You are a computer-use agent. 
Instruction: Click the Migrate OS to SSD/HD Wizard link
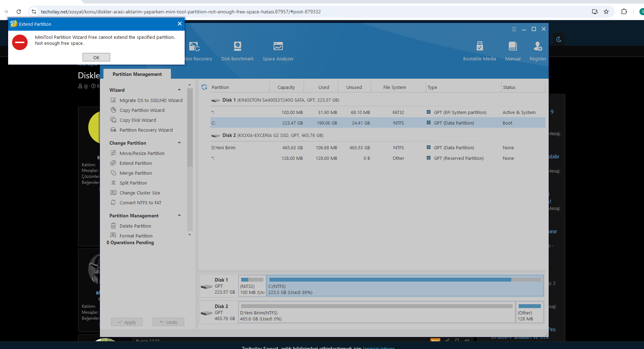coord(151,100)
